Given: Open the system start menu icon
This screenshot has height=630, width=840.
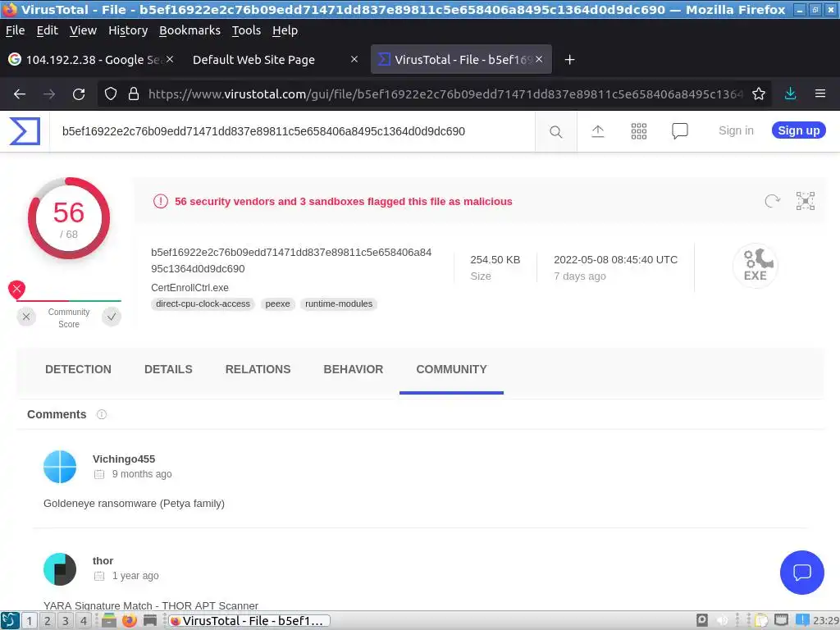Looking at the screenshot, I should click(x=10, y=621).
